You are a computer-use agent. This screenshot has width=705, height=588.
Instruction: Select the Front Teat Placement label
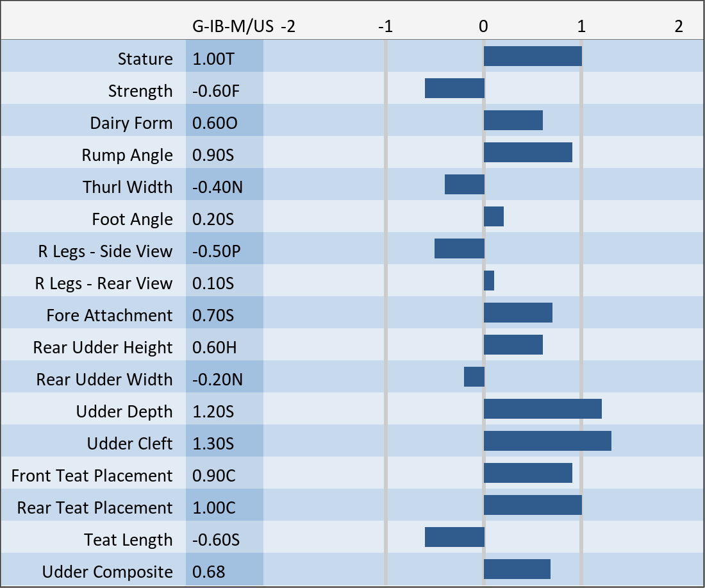coord(92,476)
